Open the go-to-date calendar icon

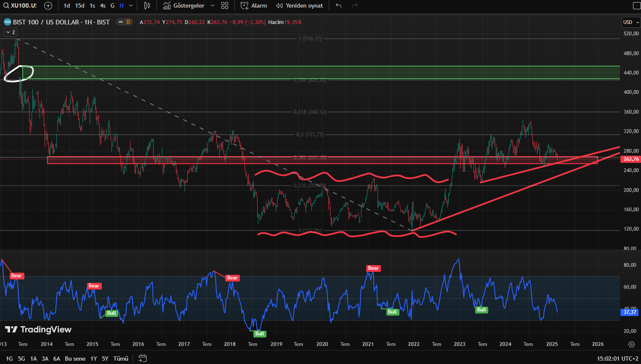143,359
